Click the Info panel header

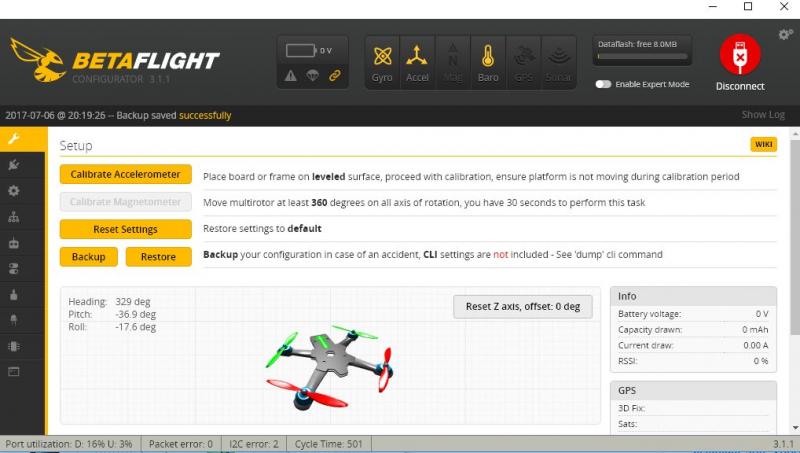(x=693, y=296)
